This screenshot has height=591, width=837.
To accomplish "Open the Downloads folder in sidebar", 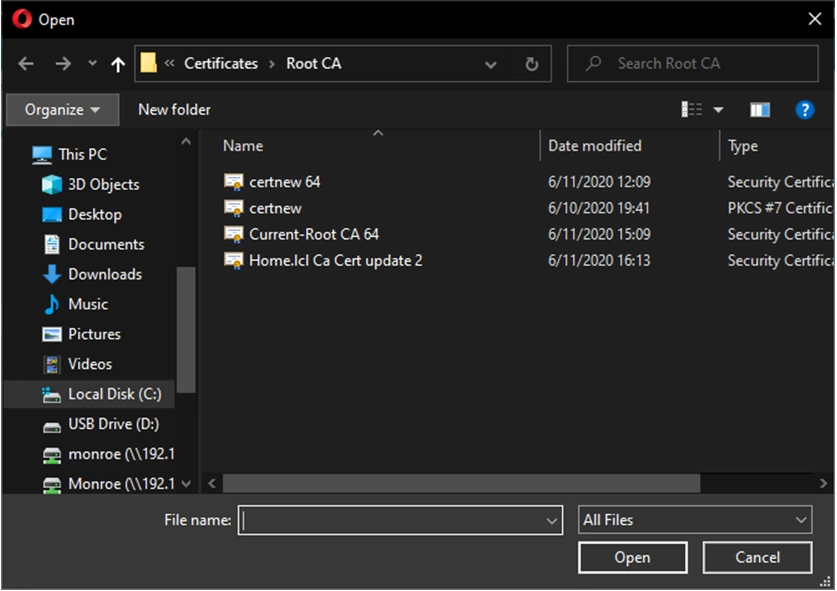I will click(x=104, y=274).
